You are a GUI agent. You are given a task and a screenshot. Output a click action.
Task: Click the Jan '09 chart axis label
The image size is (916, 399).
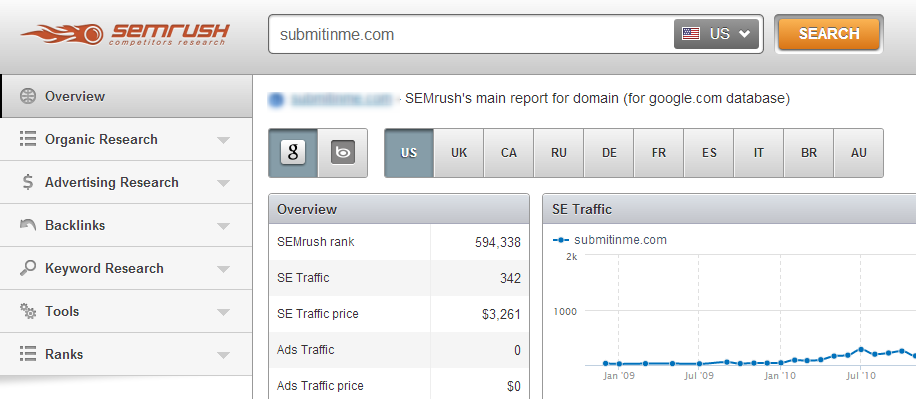(618, 376)
